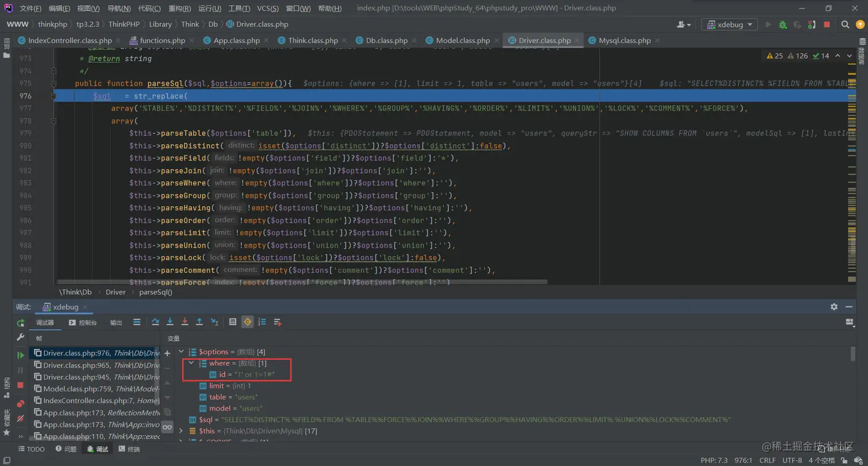
Task: Click the threads layout icon next to the 输出 tab
Action: click(137, 322)
